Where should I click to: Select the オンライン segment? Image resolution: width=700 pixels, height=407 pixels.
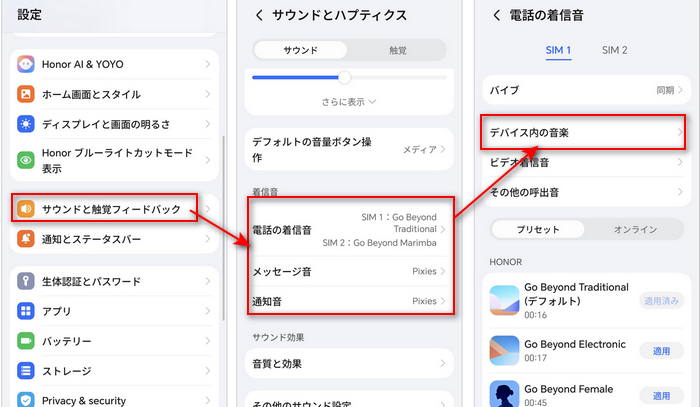click(635, 229)
